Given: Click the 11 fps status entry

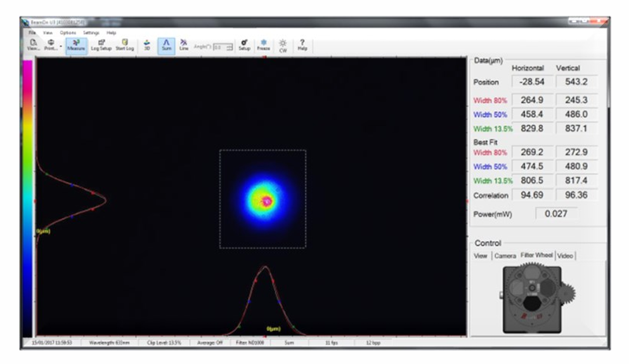Looking at the screenshot, I should (x=331, y=343).
